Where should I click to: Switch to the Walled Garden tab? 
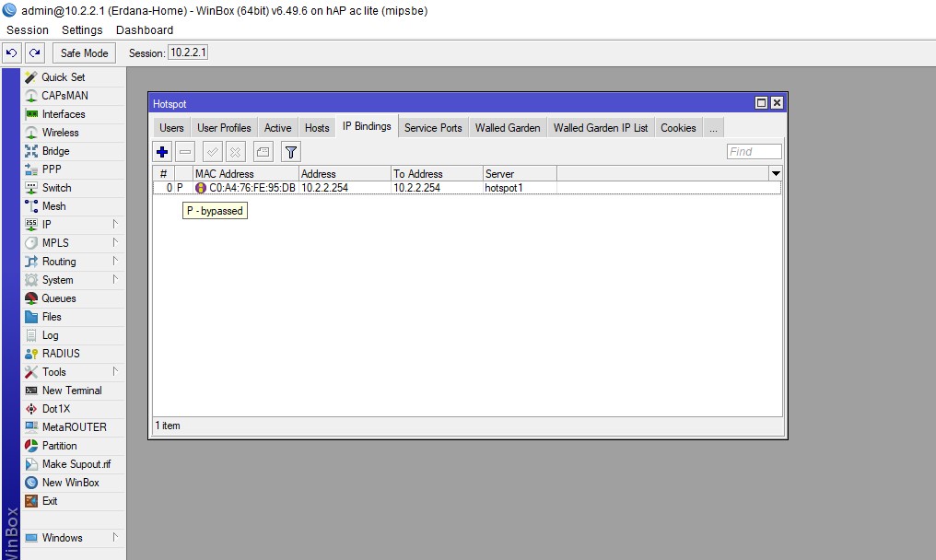tap(508, 128)
